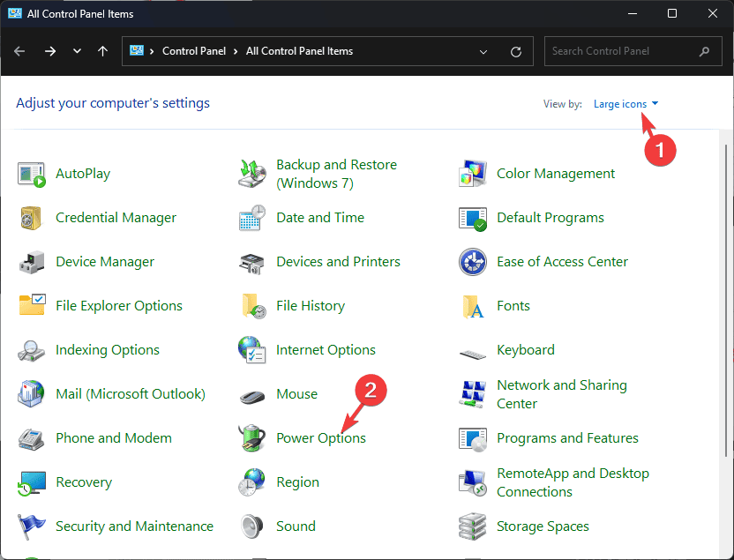Open the Device Manager icon
Viewport: 734px width, 560px height.
click(x=32, y=262)
